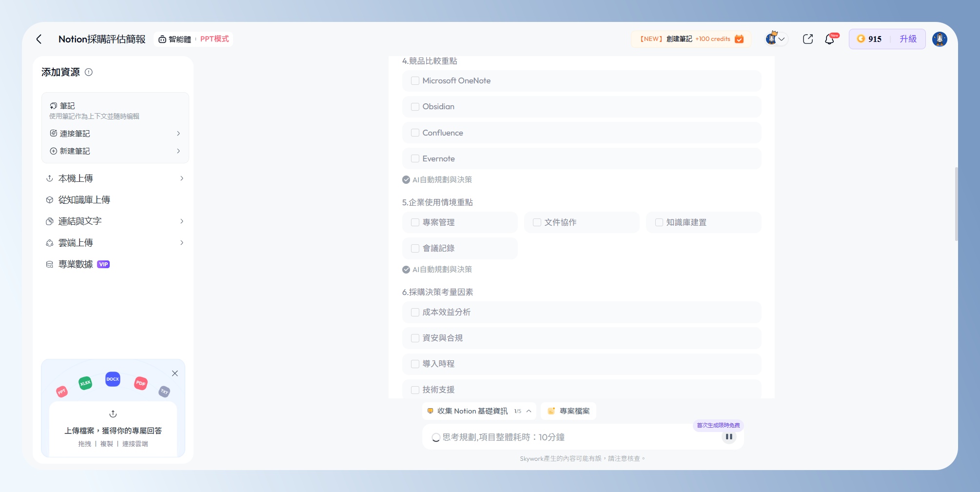980x492 pixels.
Task: Click the user profile avatar
Action: [x=940, y=39]
